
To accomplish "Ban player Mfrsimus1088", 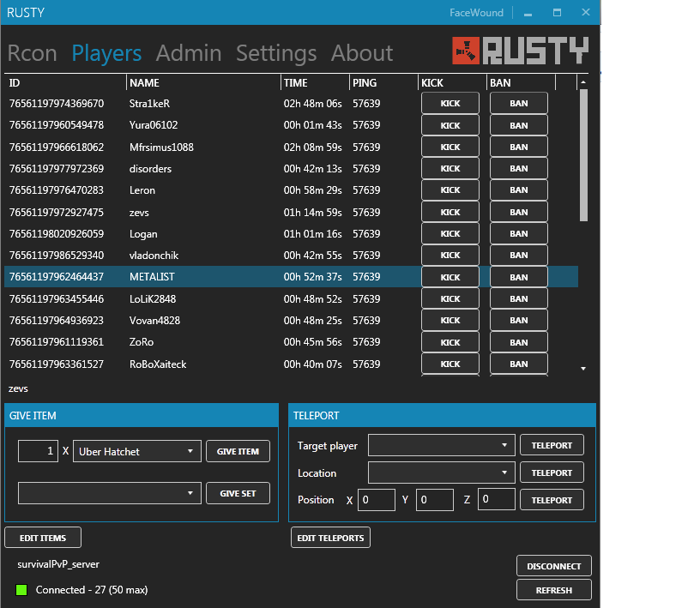I will pyautogui.click(x=519, y=147).
